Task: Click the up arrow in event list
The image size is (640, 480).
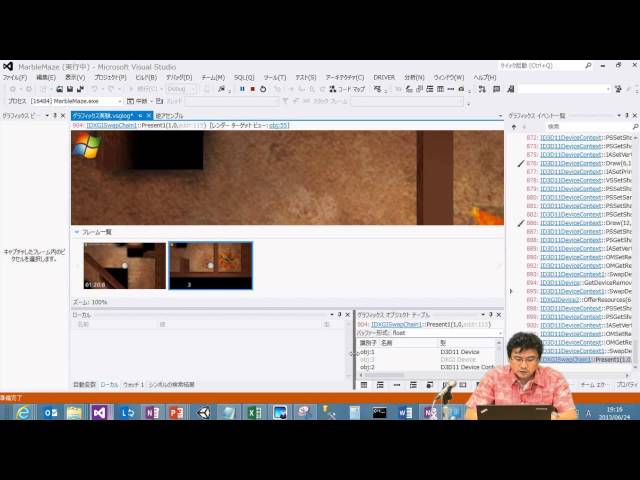Action: [514, 127]
